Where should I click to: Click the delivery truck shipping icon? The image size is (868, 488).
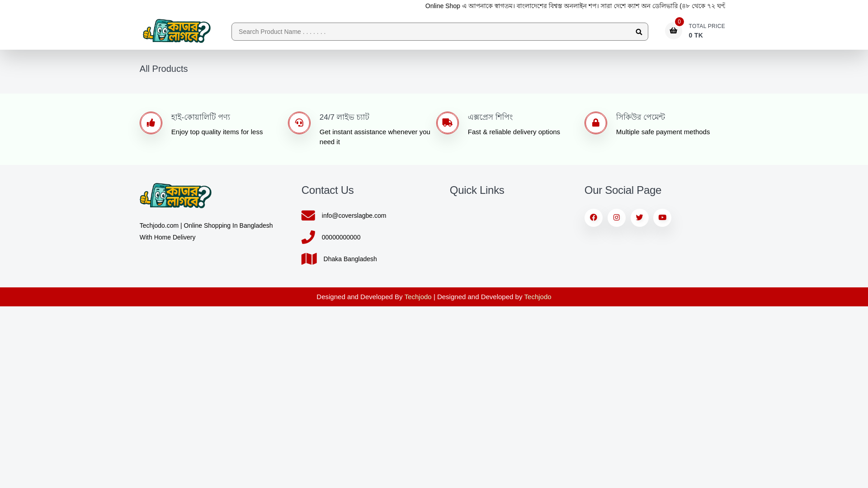click(448, 123)
